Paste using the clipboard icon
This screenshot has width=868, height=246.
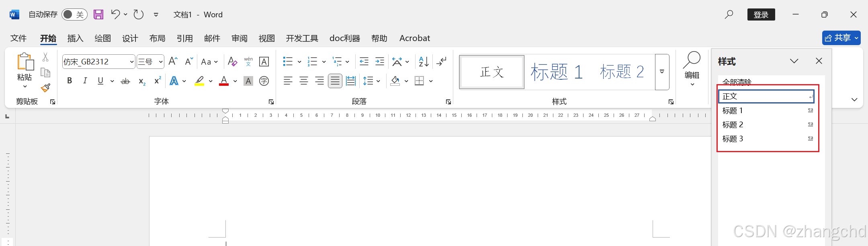click(x=25, y=62)
